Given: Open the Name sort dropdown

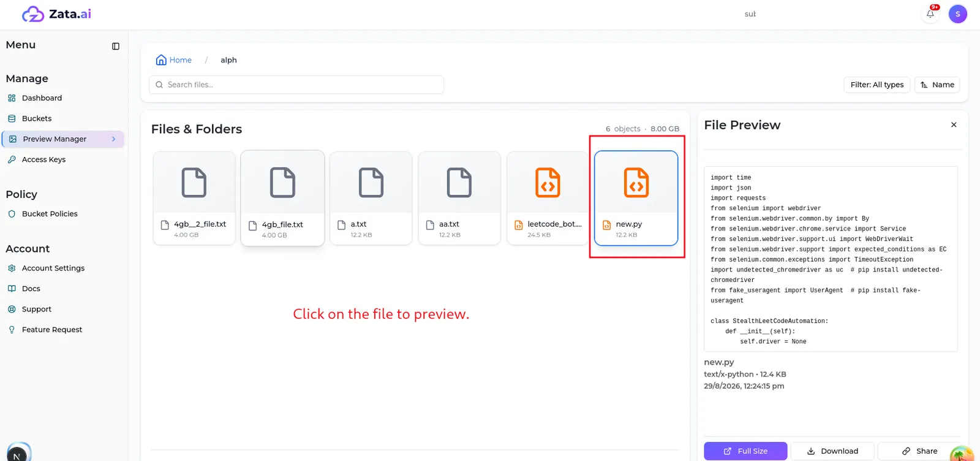Looking at the screenshot, I should [937, 85].
